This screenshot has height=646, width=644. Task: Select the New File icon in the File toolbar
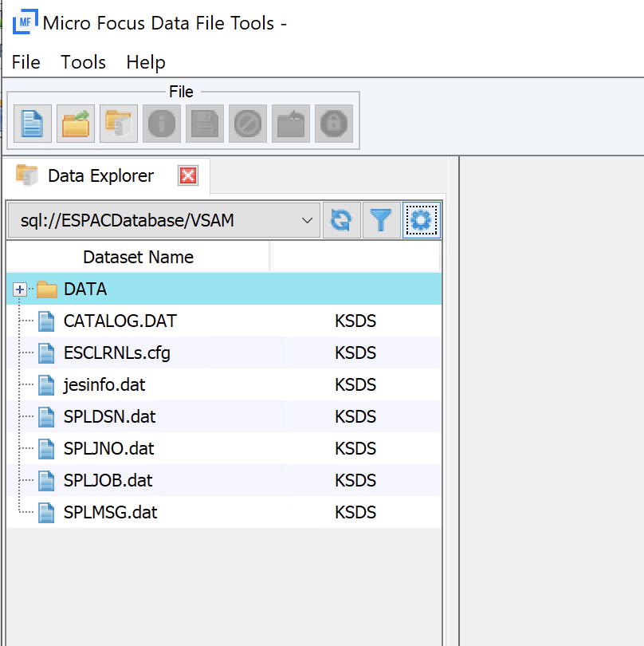31,123
